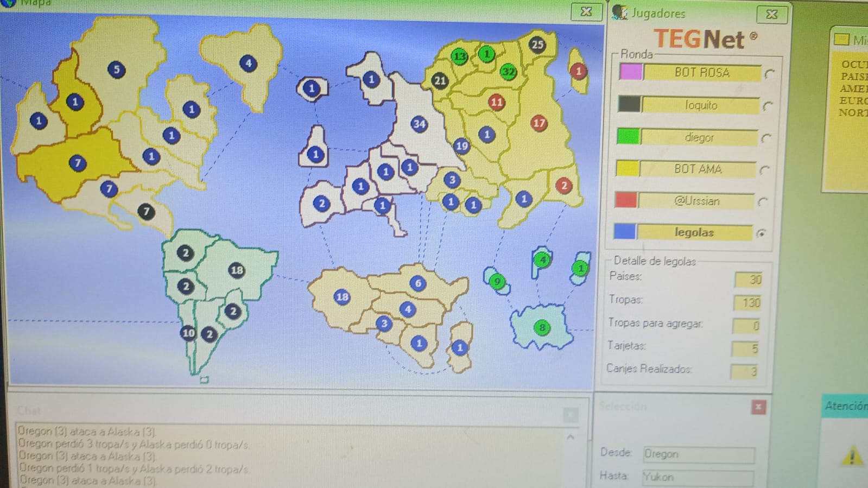Select the black army token showing 25
868x488 pixels.
(537, 45)
